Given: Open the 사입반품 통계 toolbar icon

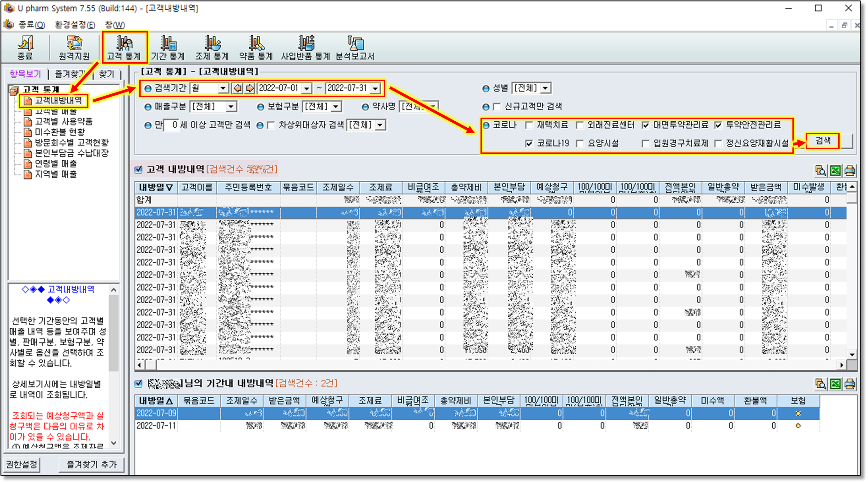Looking at the screenshot, I should (306, 47).
